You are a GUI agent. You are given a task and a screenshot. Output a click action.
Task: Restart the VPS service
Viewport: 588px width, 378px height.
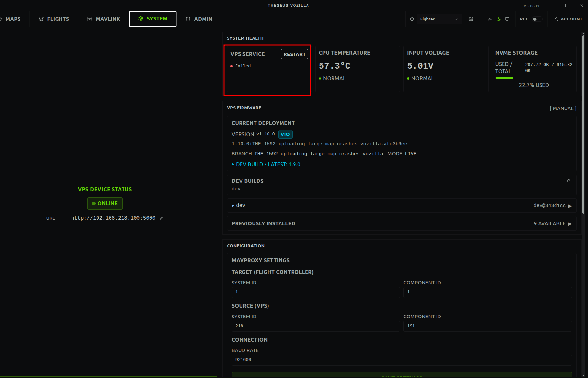(x=294, y=54)
